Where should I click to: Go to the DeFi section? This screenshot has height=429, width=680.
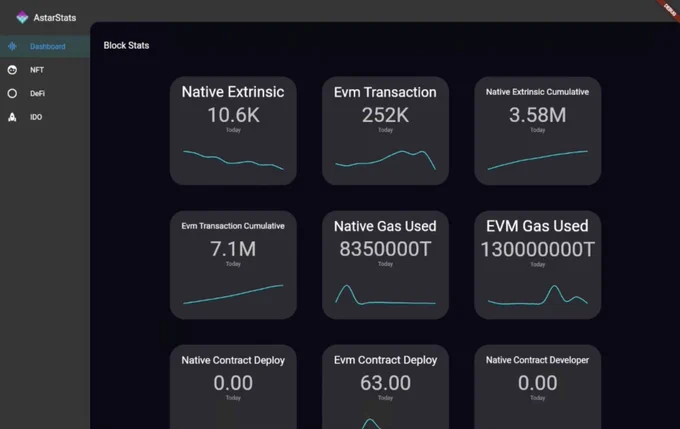click(45, 93)
